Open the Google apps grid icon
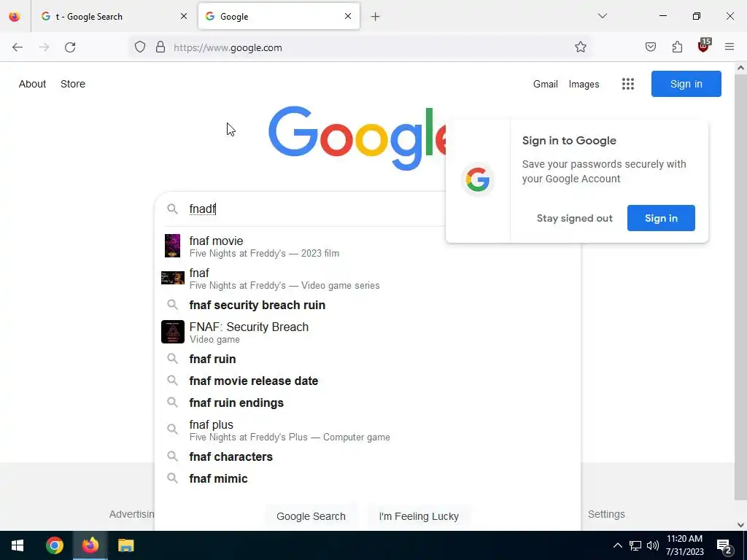The image size is (747, 560). 628,84
